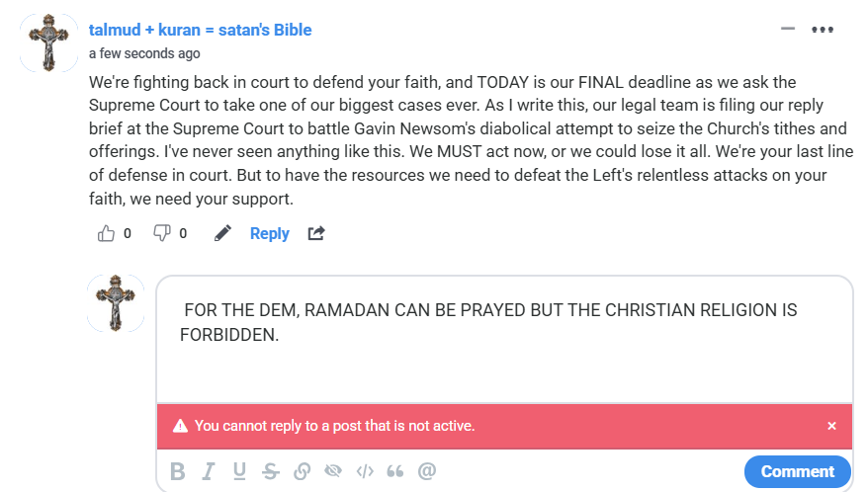Downvote the comment with thumbs down
The width and height of the screenshot is (868, 492).
coord(162,233)
